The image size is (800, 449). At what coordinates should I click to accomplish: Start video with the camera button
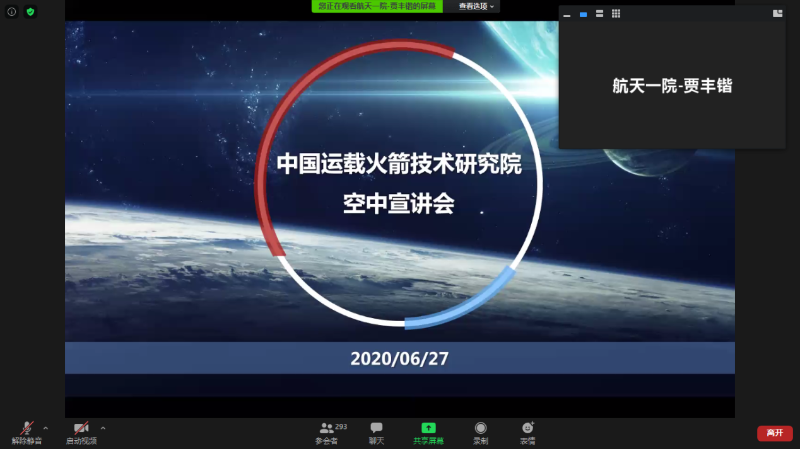coord(81,433)
